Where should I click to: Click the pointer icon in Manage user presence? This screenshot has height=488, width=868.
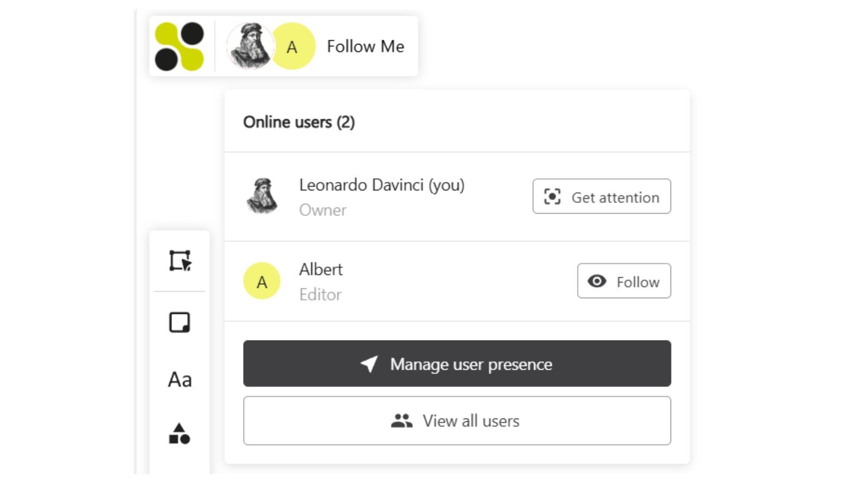point(371,364)
